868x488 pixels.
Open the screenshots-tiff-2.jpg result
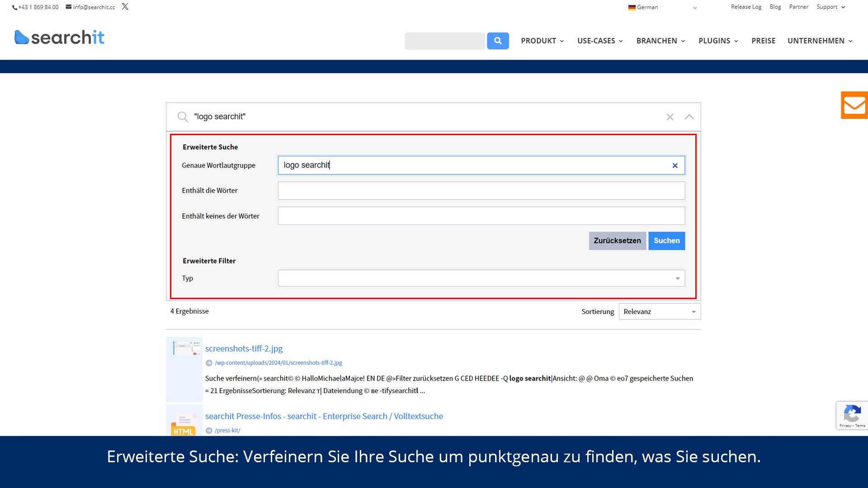(x=244, y=348)
